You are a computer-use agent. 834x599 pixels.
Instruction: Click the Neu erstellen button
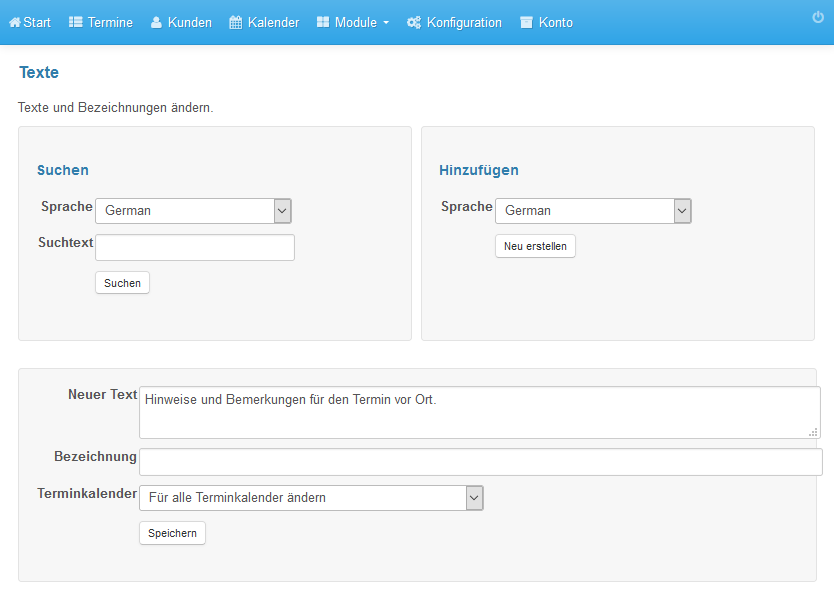[x=535, y=246]
